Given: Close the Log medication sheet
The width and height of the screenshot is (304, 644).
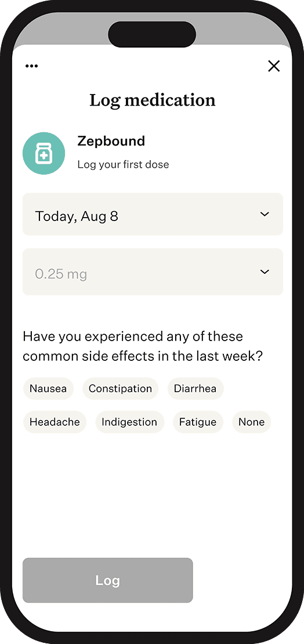Looking at the screenshot, I should click(x=274, y=66).
